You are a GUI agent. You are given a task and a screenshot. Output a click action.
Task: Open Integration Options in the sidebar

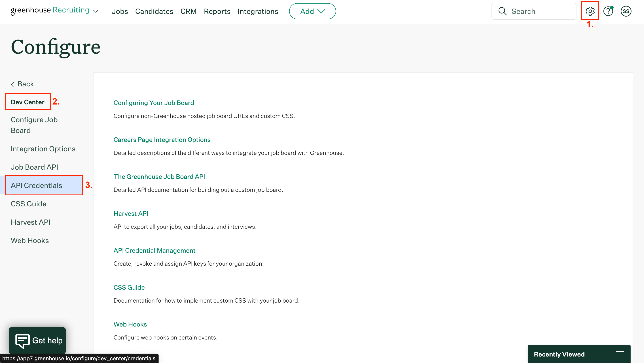[x=43, y=149]
